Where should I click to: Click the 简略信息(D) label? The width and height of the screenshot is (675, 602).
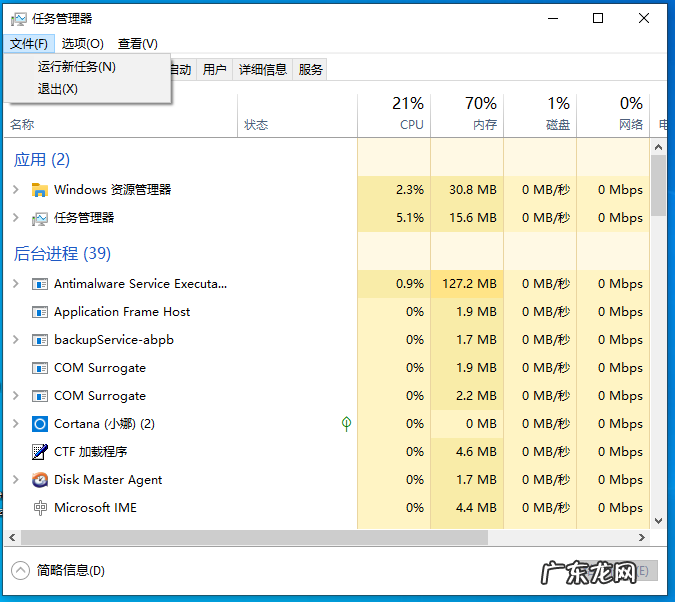point(71,571)
